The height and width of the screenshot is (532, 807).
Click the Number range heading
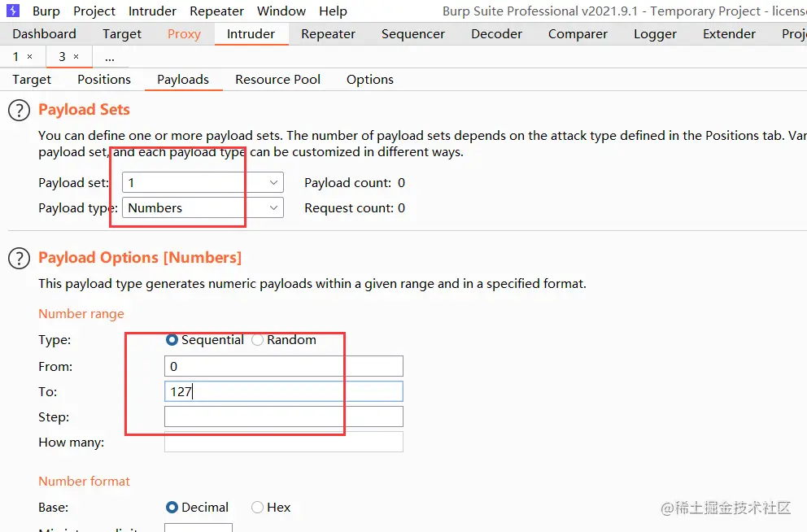[x=81, y=314]
